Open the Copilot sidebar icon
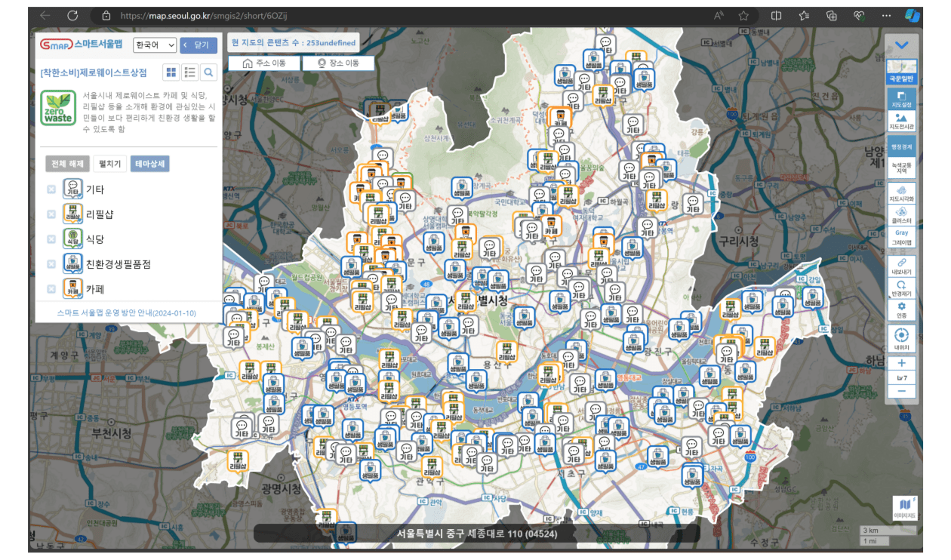 (x=913, y=15)
